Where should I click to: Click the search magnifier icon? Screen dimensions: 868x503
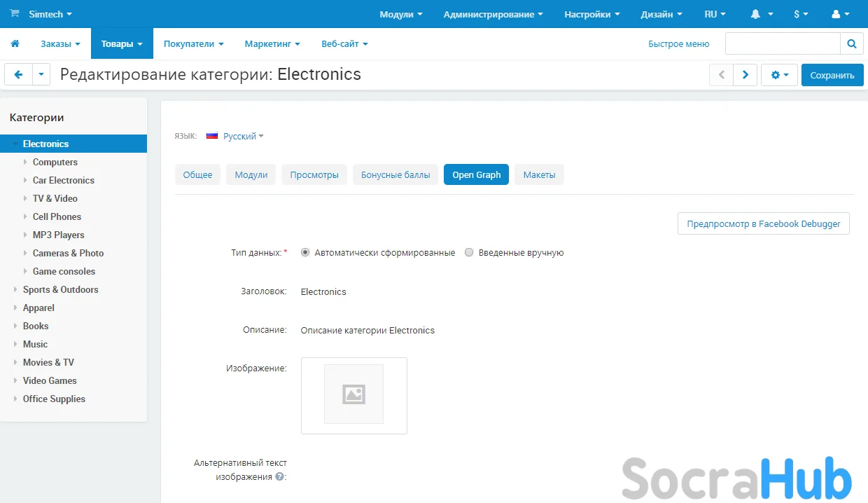tap(851, 43)
